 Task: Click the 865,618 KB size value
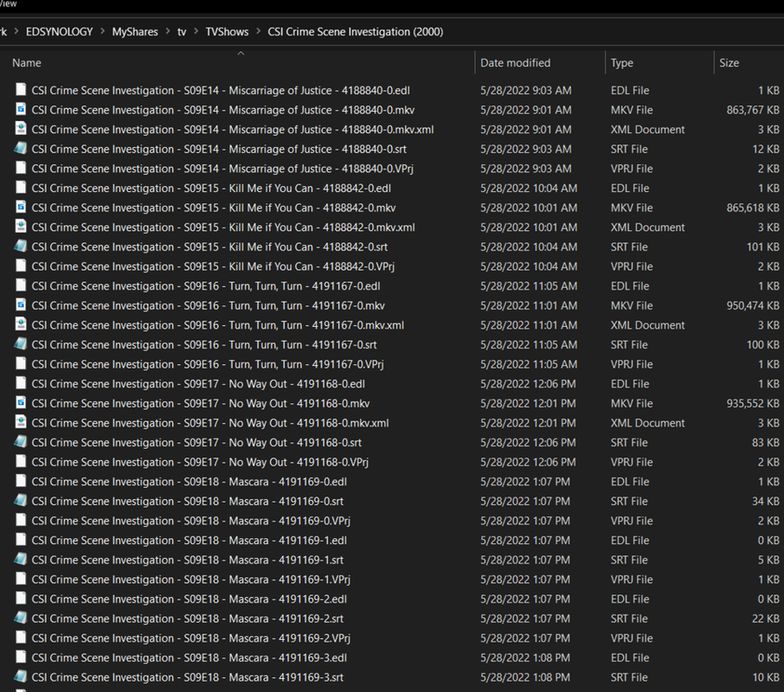(x=753, y=208)
